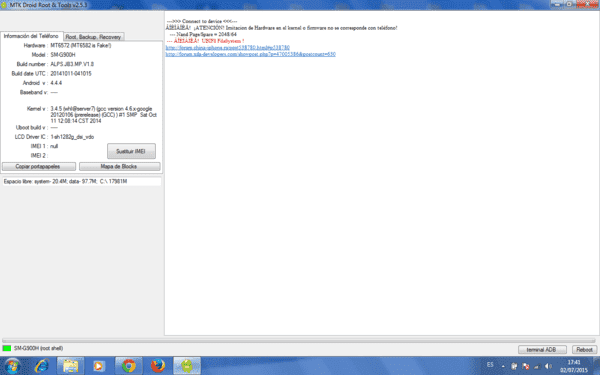Click Copiar portapapeles button

pos(38,166)
